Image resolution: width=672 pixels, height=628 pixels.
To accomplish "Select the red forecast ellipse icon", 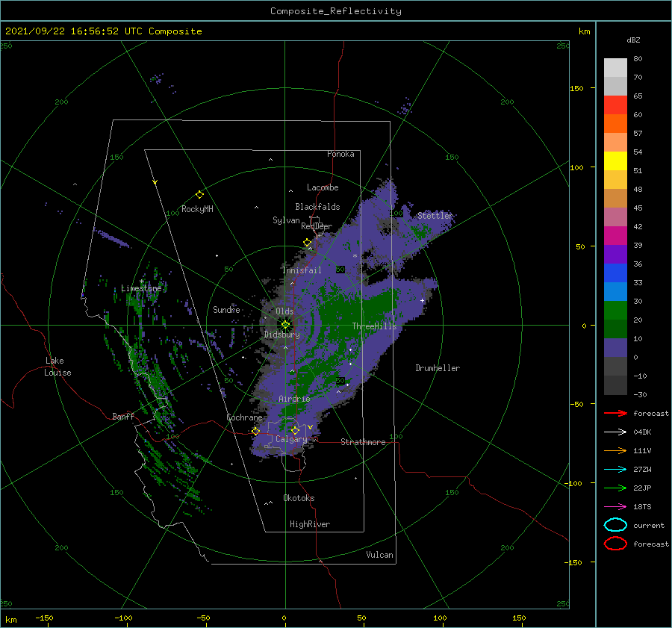I will pyautogui.click(x=615, y=544).
